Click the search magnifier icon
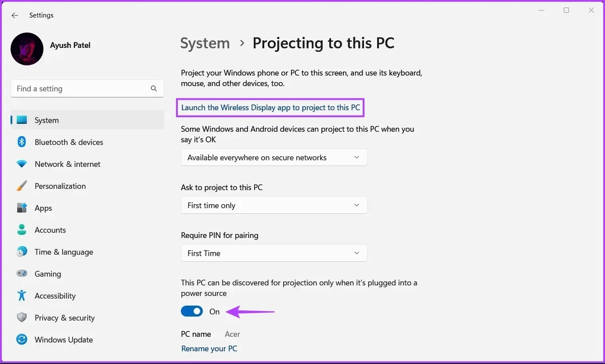The image size is (605, 364). pos(154,89)
